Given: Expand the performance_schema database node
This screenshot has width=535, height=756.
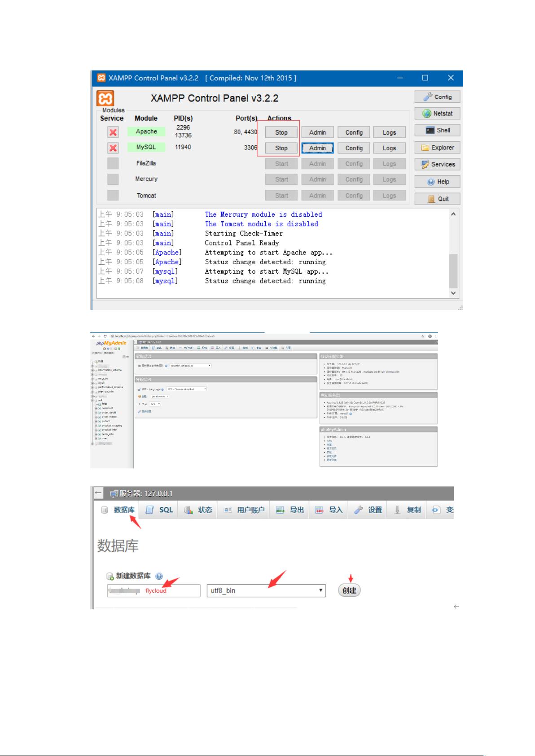Looking at the screenshot, I should pyautogui.click(x=92, y=387).
